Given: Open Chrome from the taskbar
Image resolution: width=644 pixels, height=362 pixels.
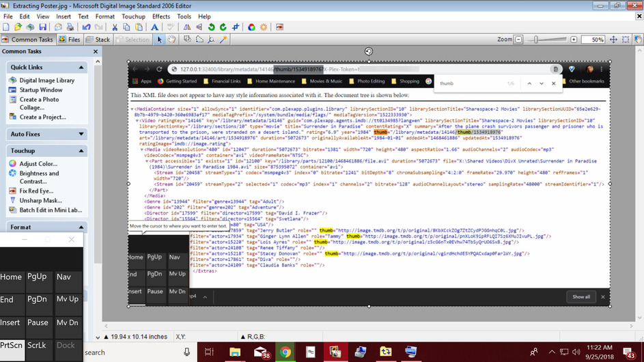Looking at the screenshot, I should coord(285,352).
